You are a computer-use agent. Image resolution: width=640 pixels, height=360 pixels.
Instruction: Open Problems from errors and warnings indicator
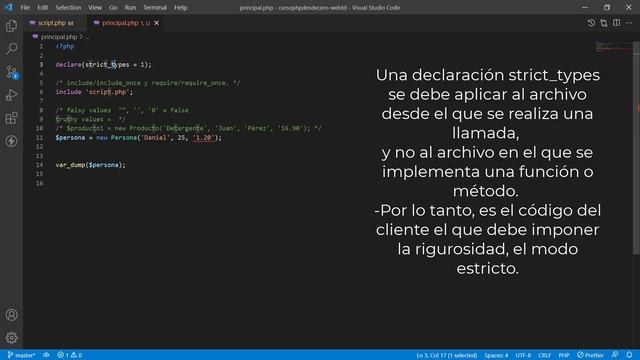[70, 355]
